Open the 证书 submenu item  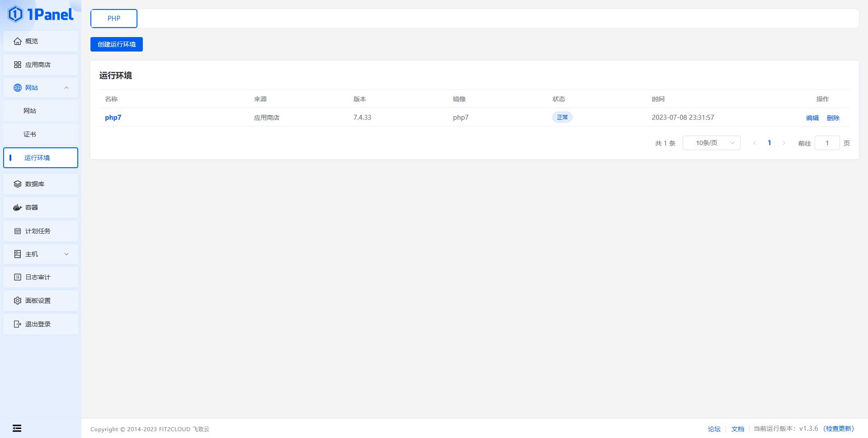[41, 134]
